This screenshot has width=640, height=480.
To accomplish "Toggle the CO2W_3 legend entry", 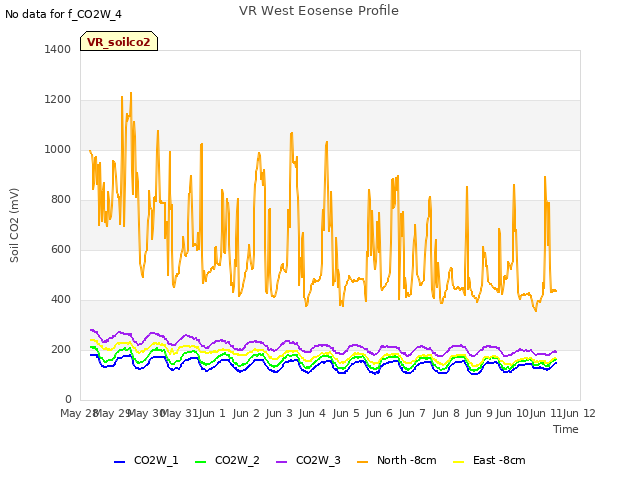I will tap(308, 460).
